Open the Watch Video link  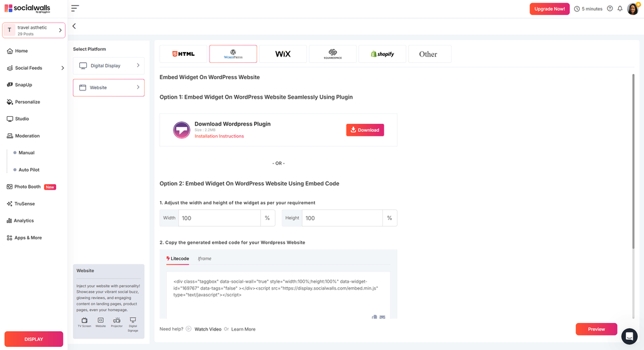tap(208, 329)
